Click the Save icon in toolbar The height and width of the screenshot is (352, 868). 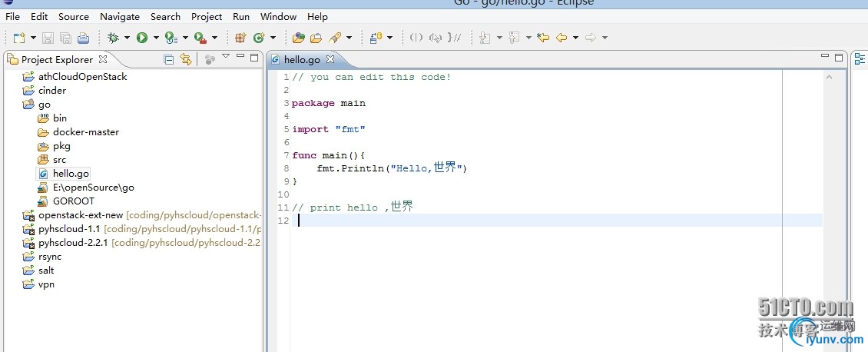click(48, 38)
